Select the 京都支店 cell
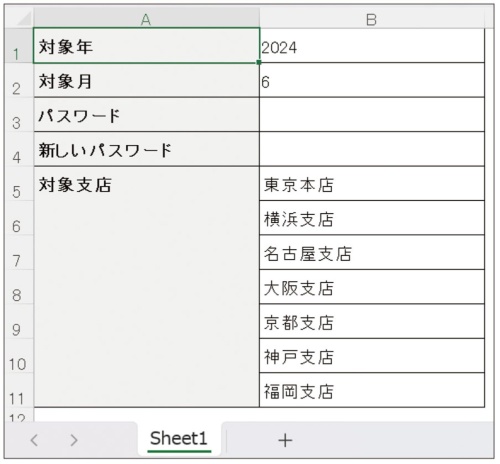The height and width of the screenshot is (464, 500). point(372,321)
